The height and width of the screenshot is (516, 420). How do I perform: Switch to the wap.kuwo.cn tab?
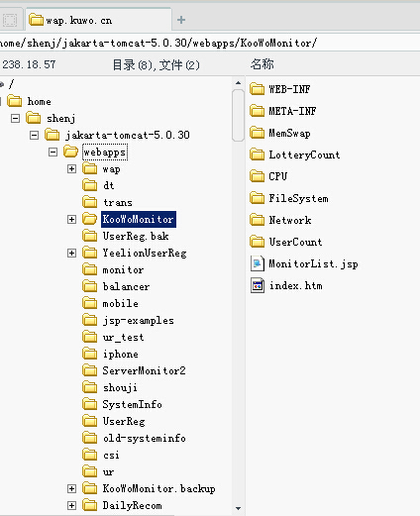tap(98, 20)
